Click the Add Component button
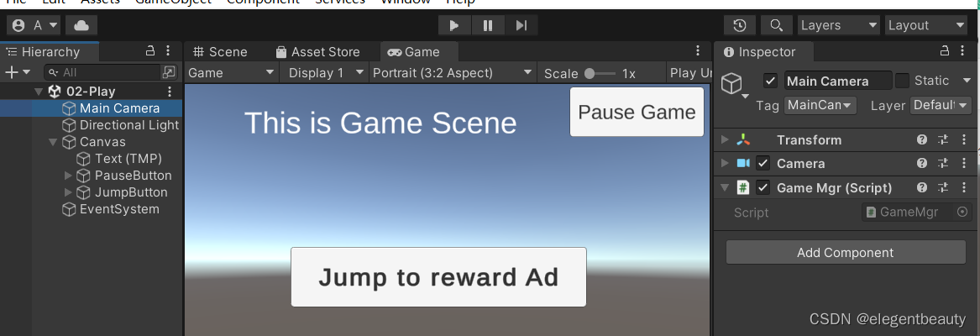This screenshot has width=980, height=336. pos(846,253)
